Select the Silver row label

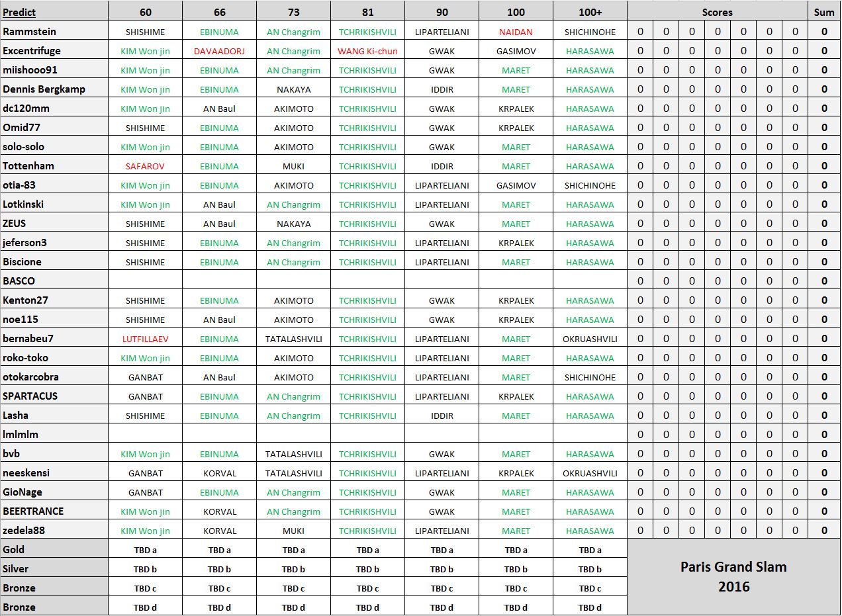click(x=54, y=568)
